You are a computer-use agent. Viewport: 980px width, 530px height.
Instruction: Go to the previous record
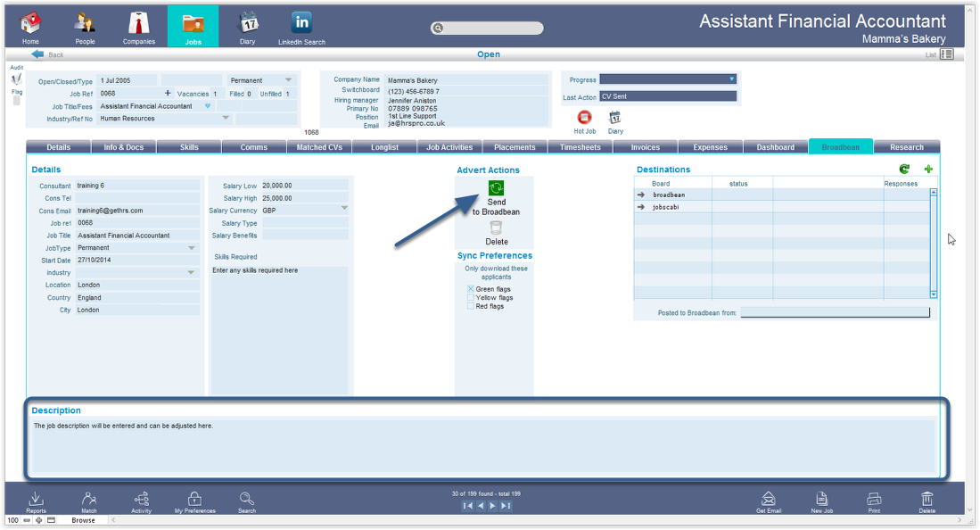tap(481, 506)
